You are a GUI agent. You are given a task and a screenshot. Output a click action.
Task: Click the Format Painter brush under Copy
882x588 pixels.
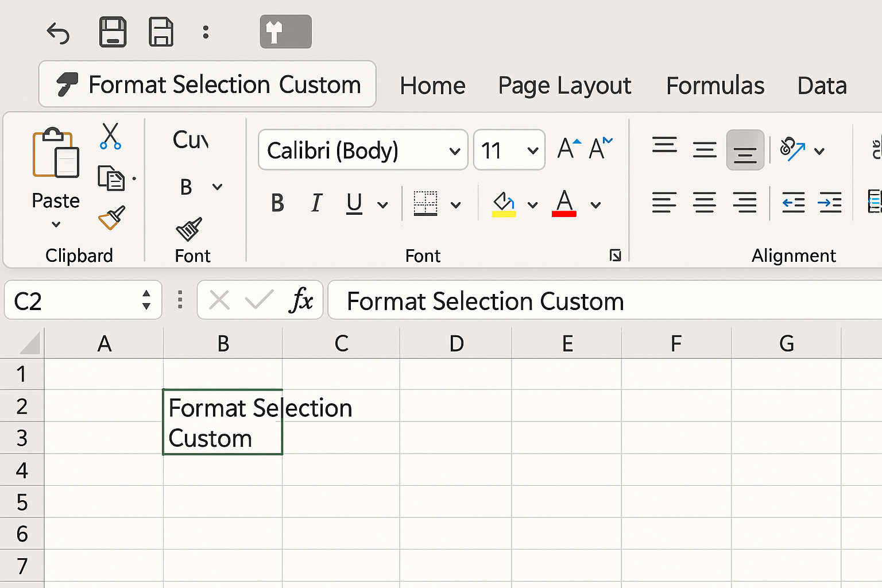111,218
